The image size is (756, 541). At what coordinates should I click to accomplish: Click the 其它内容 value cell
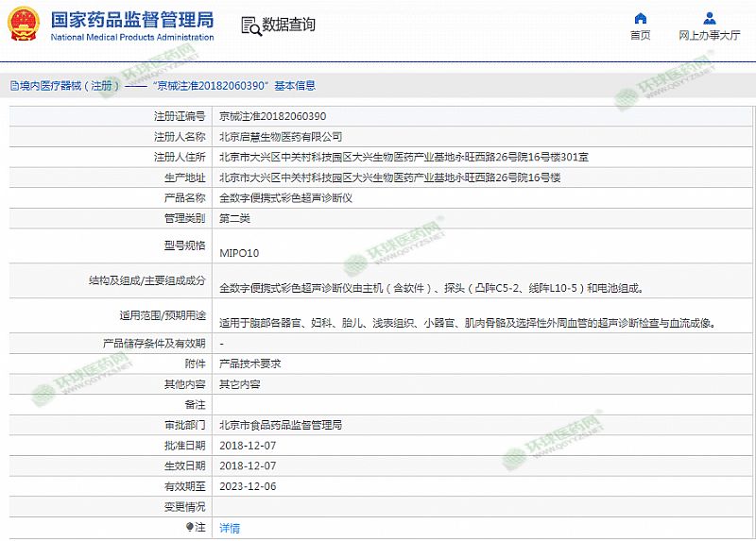(239, 384)
